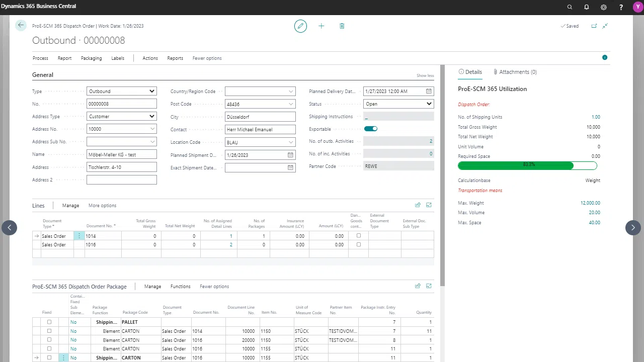Collapse the General section header
Viewport: 644px width, 362px height.
pos(43,75)
